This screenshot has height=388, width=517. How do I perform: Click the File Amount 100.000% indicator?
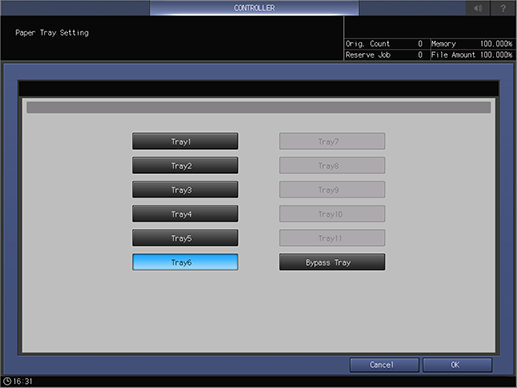point(472,55)
